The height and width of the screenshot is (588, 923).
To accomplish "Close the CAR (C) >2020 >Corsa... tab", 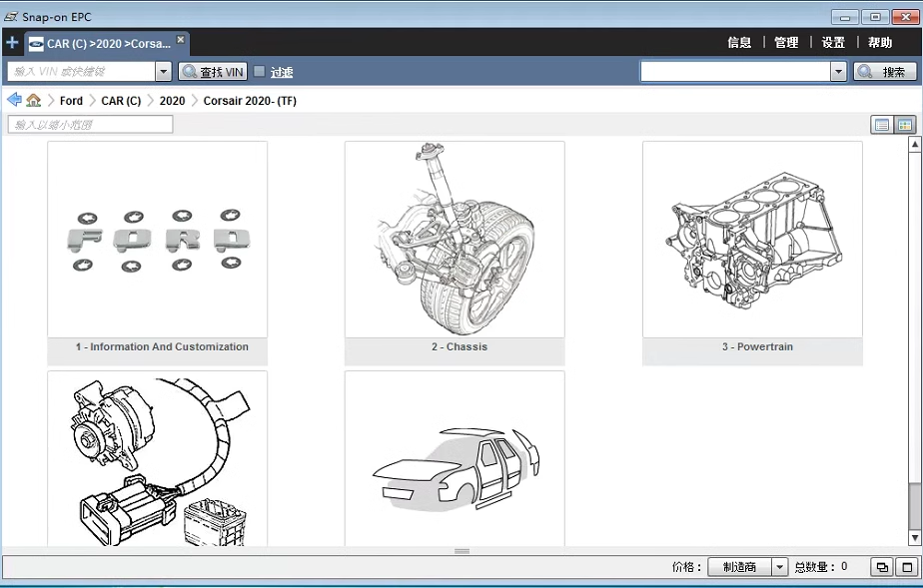I will pyautogui.click(x=181, y=39).
